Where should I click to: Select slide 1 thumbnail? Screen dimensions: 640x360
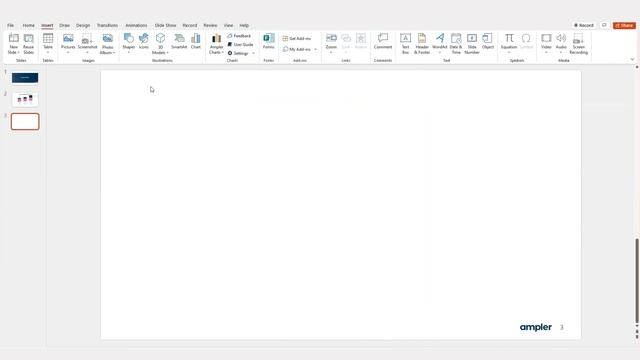coord(25,78)
